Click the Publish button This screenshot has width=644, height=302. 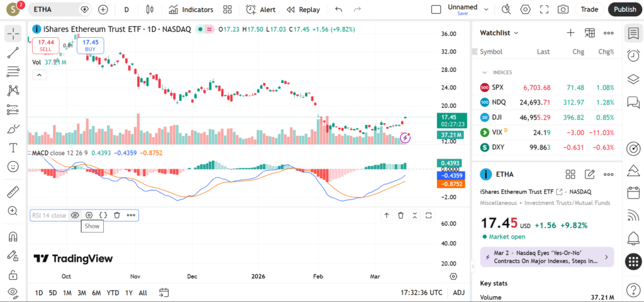(x=625, y=9)
